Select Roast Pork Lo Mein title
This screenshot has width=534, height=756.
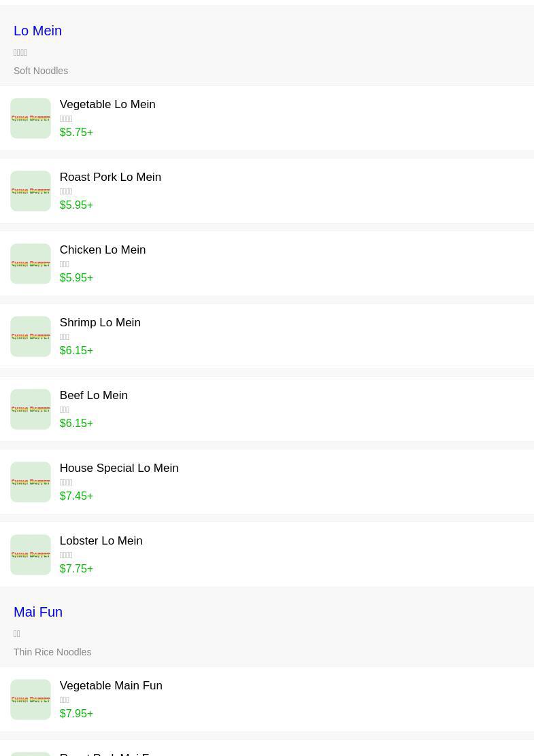pyautogui.click(x=110, y=177)
